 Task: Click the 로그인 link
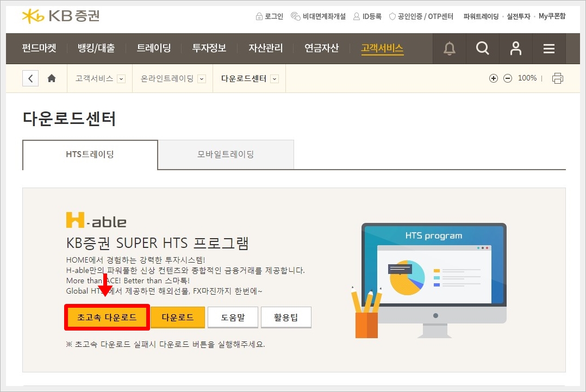pyautogui.click(x=270, y=16)
